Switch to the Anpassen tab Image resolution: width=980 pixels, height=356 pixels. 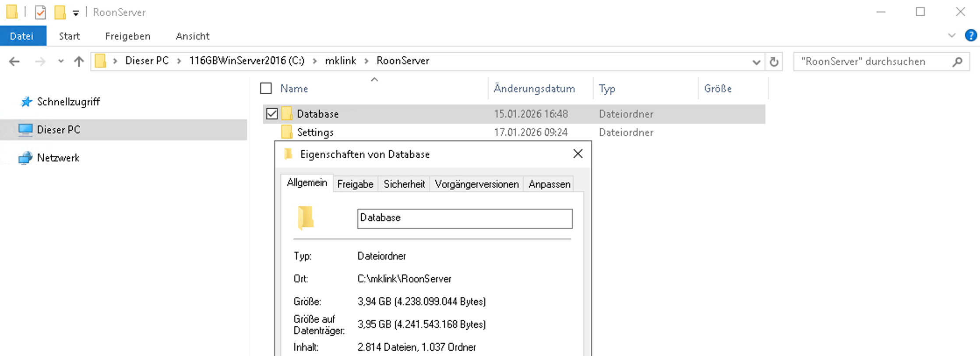pos(550,184)
